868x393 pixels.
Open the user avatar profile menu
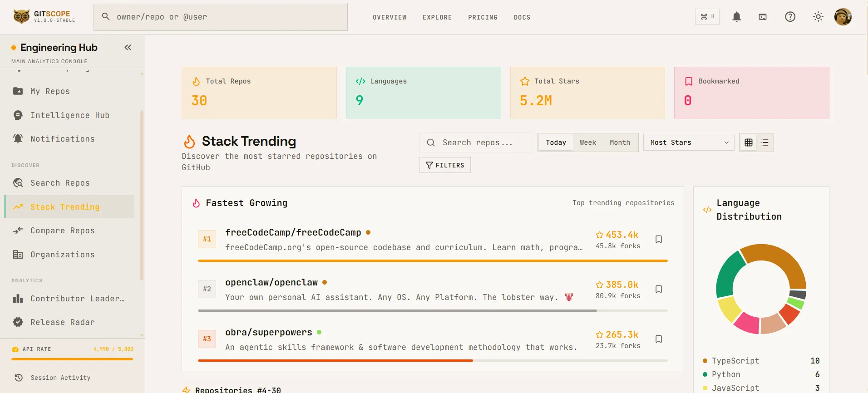[x=843, y=17]
